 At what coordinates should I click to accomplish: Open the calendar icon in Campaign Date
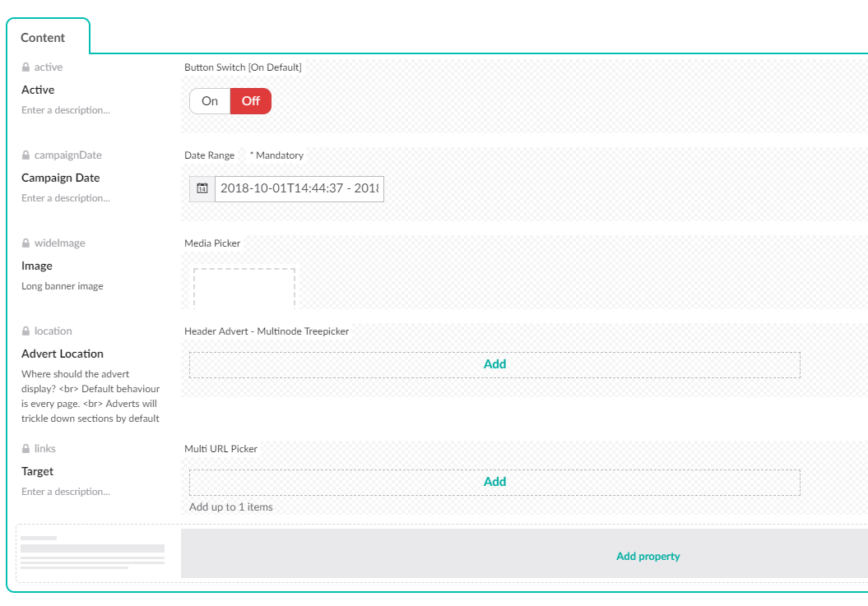click(202, 188)
